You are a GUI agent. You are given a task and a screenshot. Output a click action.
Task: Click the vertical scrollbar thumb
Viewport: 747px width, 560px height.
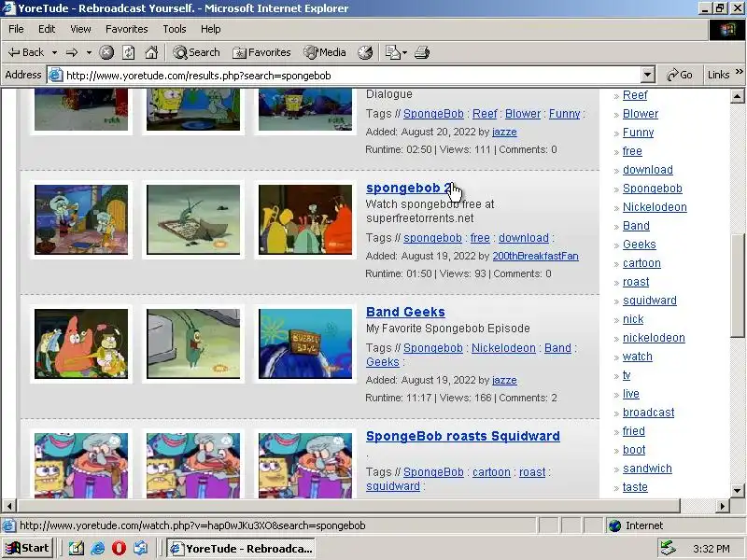[x=737, y=286]
